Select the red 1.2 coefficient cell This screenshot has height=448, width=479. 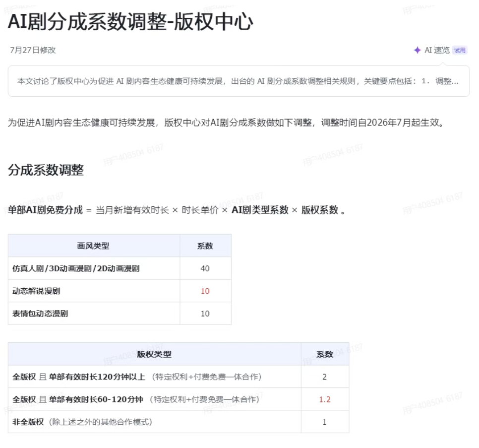tap(325, 399)
